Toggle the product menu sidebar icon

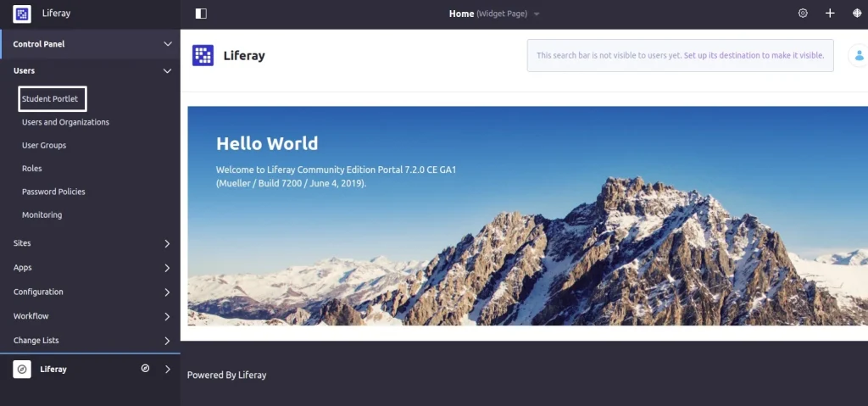click(201, 14)
